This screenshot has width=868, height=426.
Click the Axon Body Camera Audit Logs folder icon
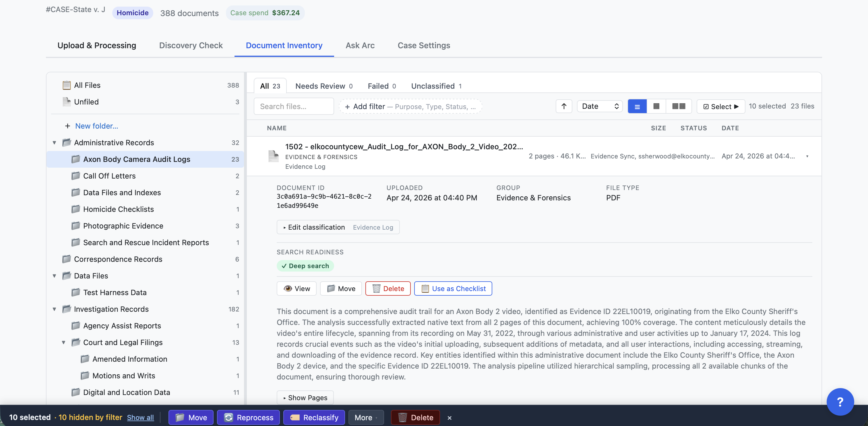pyautogui.click(x=76, y=159)
